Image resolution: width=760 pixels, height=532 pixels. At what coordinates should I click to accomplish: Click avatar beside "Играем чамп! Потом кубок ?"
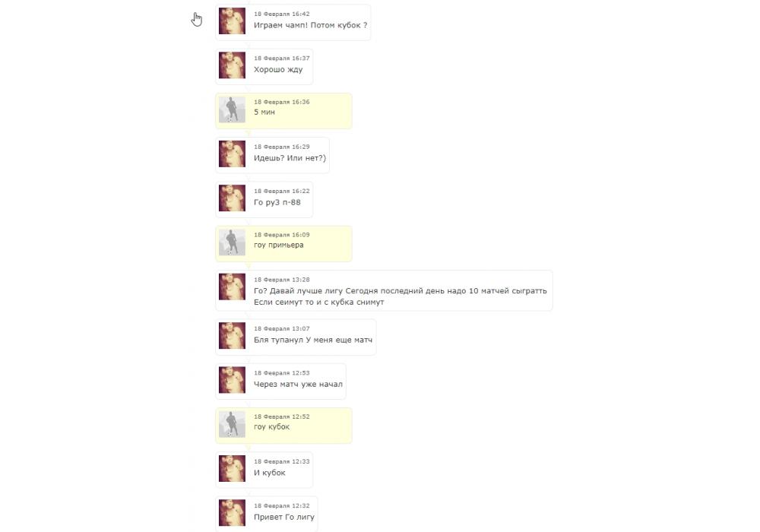pos(232,21)
